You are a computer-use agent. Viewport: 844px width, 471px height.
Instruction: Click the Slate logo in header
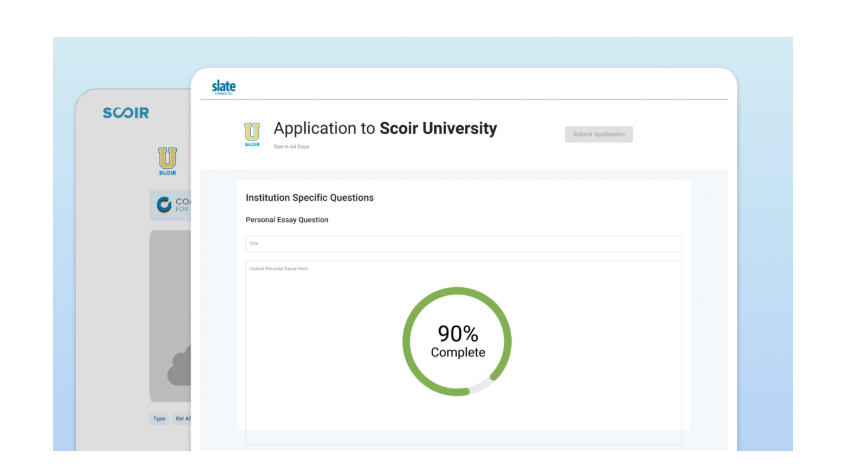(x=223, y=87)
